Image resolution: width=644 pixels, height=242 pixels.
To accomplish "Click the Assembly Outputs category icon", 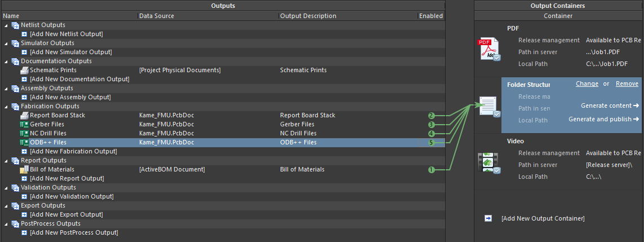I will (x=15, y=89).
